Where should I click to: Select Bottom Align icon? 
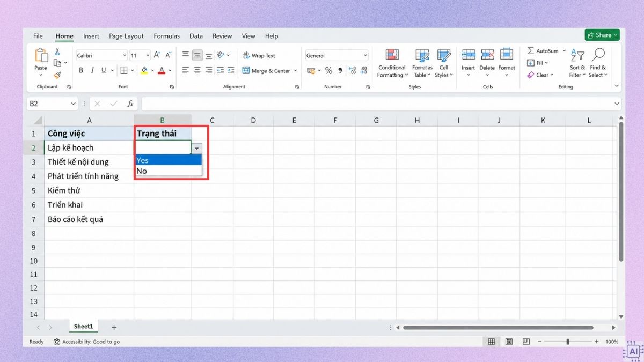coord(208,55)
